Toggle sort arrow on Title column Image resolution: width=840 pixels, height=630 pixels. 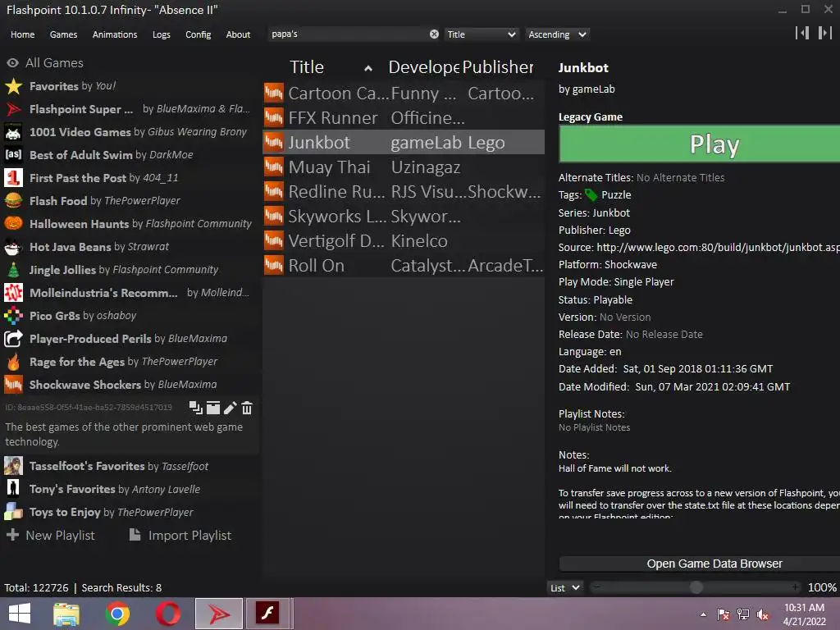pyautogui.click(x=368, y=68)
